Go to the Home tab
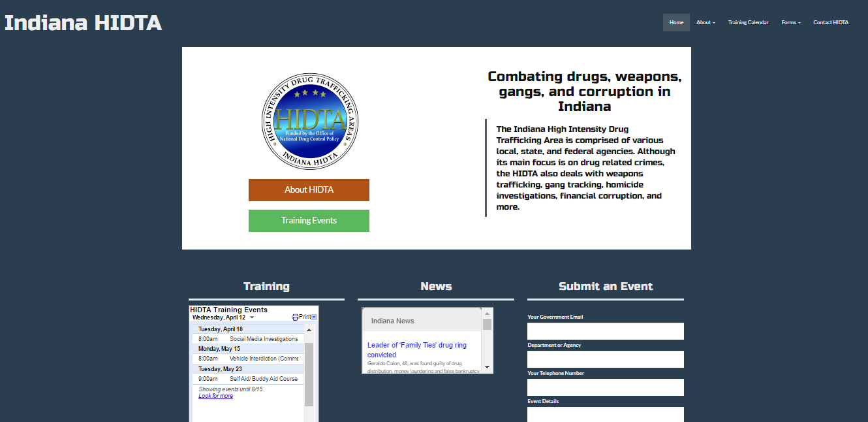868x422 pixels. coord(676,22)
